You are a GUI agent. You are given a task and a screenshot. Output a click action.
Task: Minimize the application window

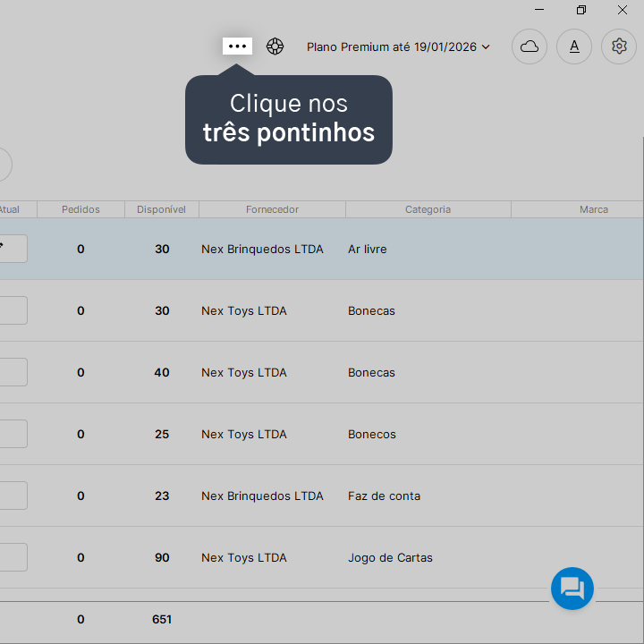point(539,10)
